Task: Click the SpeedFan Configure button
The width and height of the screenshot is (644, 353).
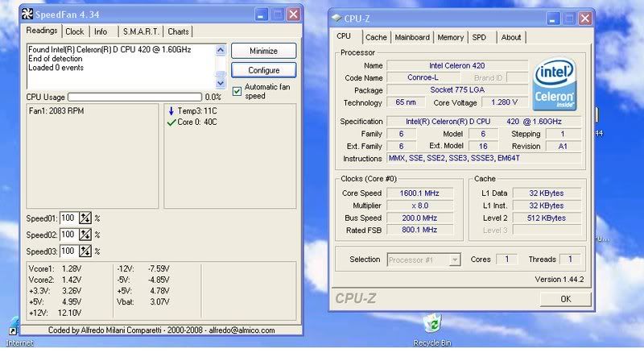Action: point(264,70)
